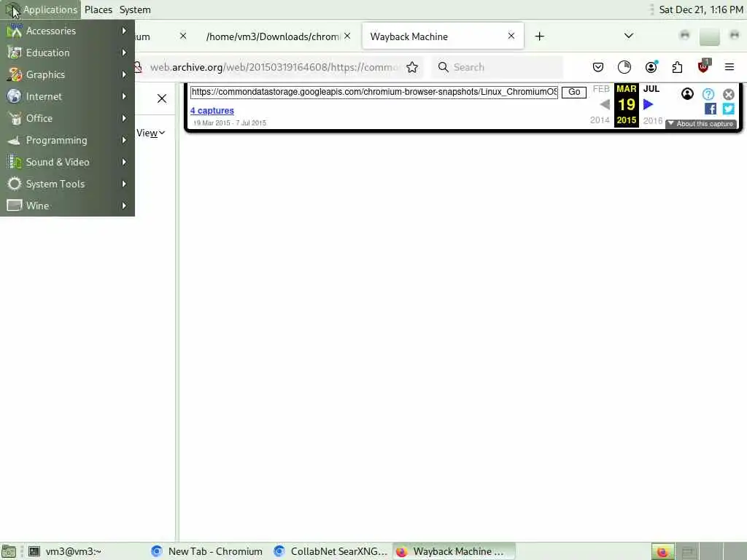Open the Sound & Video submenu
Screen dimensions: 747x560
pos(67,163)
